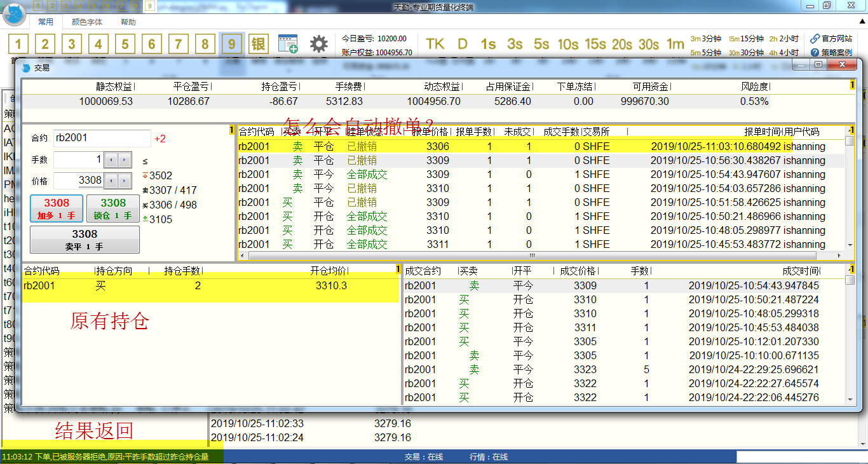Click the 价格 price input showing 3308
Viewport: 868px width, 464px height.
pyautogui.click(x=78, y=181)
